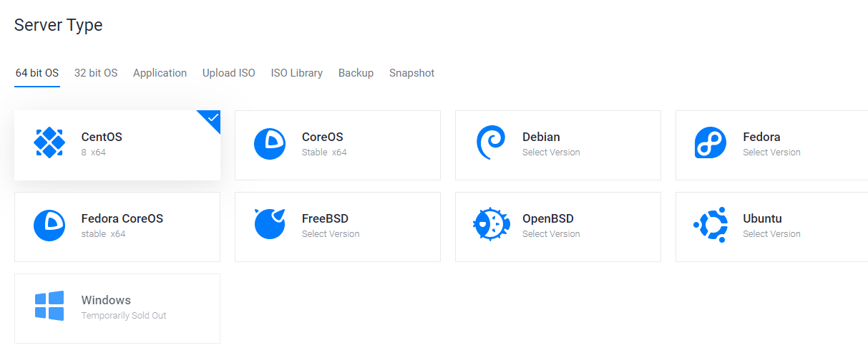The width and height of the screenshot is (868, 358).
Task: Click the FreeBSD name label
Action: [x=325, y=218]
